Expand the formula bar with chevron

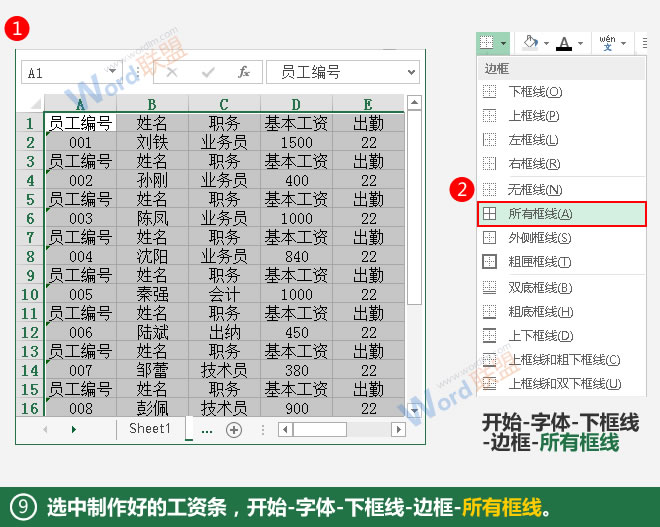[x=410, y=72]
